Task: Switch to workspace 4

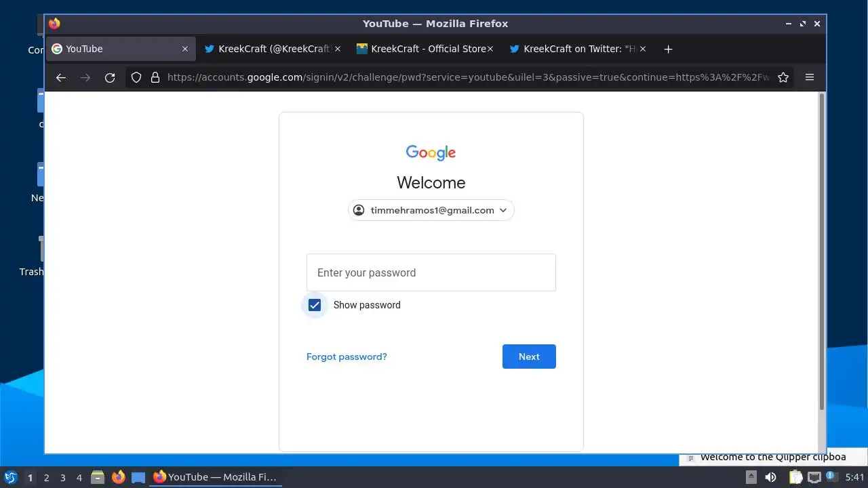Action: point(79,477)
